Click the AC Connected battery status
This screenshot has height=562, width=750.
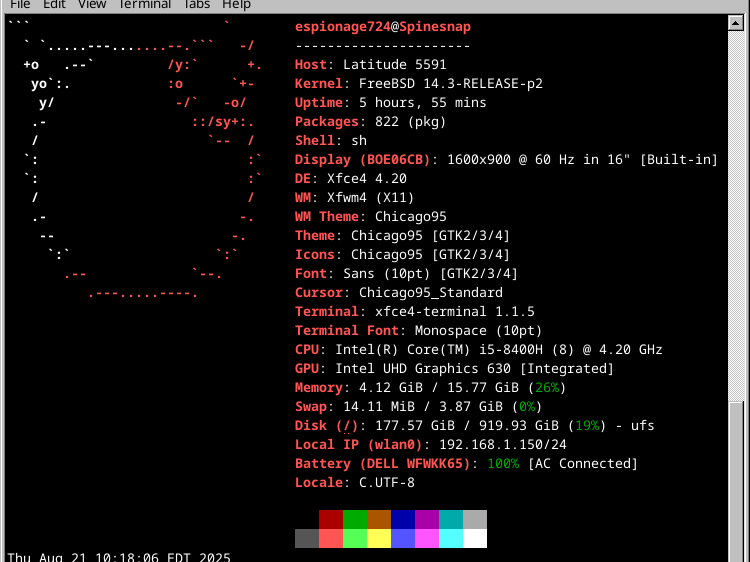click(583, 463)
